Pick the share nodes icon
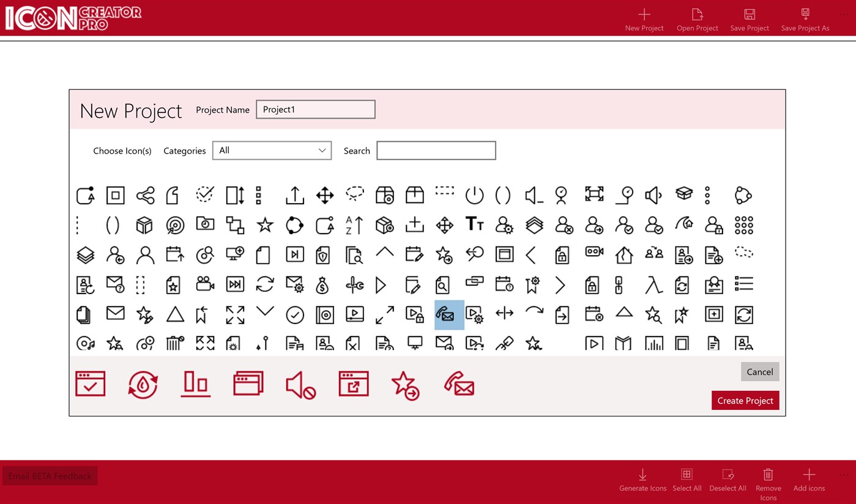The width and height of the screenshot is (856, 504). (x=145, y=195)
